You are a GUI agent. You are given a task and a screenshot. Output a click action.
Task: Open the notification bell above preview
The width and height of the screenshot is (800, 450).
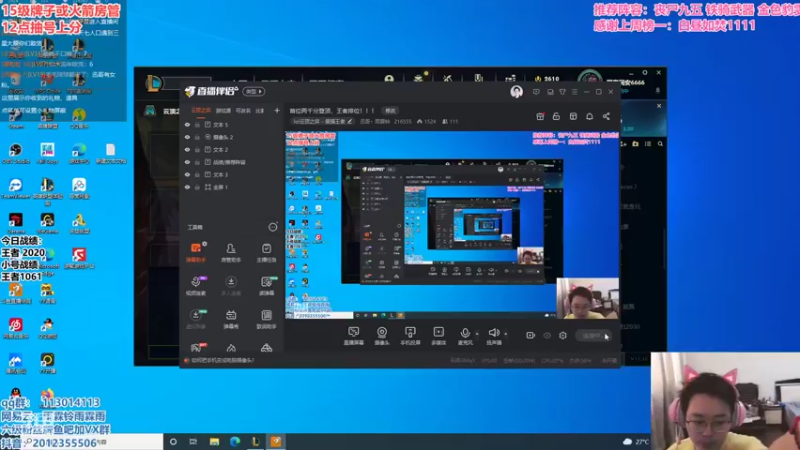click(589, 116)
